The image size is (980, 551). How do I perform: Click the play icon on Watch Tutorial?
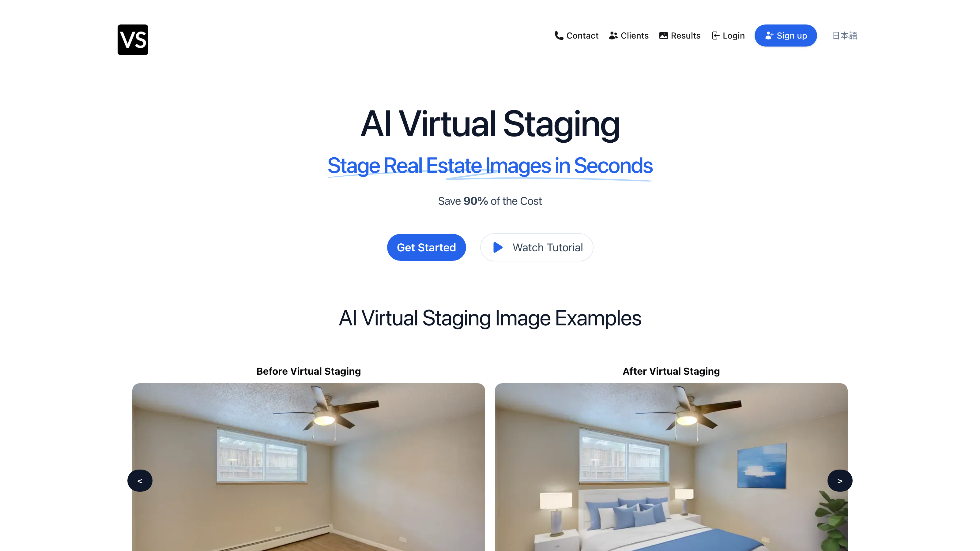pyautogui.click(x=498, y=248)
